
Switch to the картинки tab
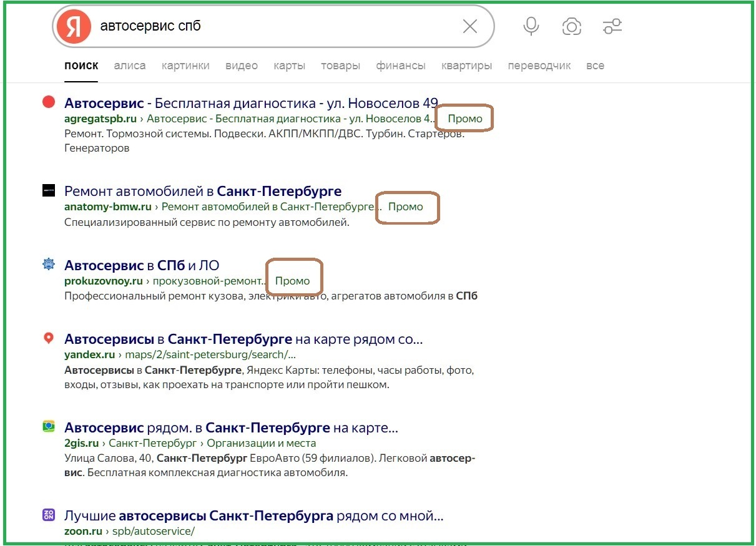[185, 66]
